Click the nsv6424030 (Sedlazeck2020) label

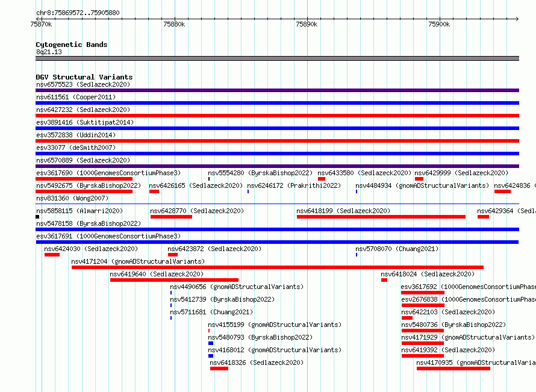(x=91, y=249)
